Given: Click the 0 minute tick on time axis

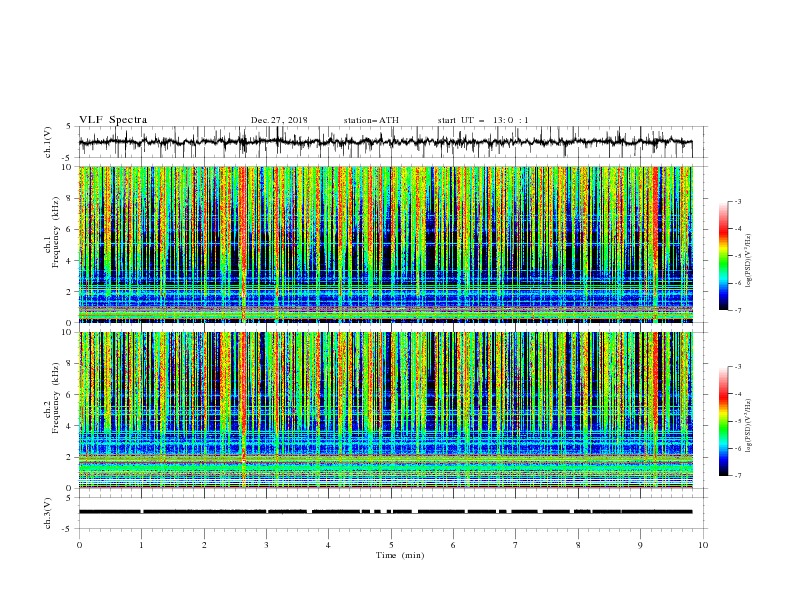Looking at the screenshot, I should 79,545.
